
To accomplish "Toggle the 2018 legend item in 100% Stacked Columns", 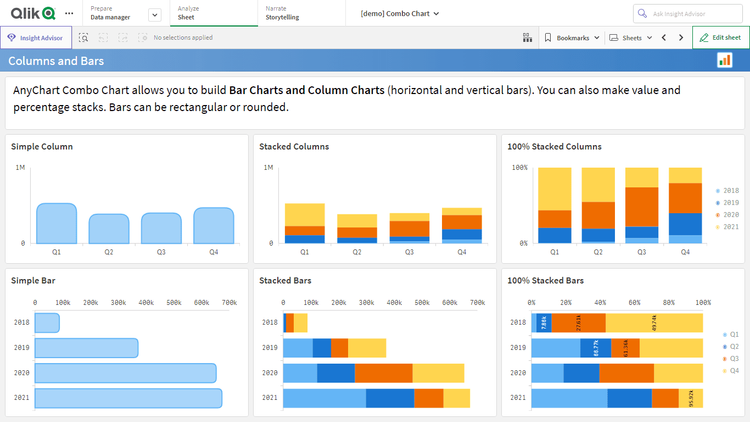I will (x=727, y=189).
